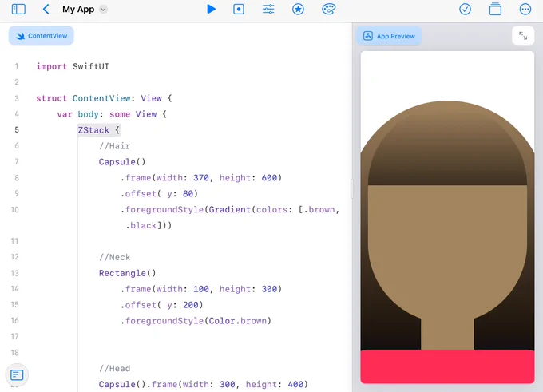
Task: Click the checkmark circle icon
Action: pos(465,9)
